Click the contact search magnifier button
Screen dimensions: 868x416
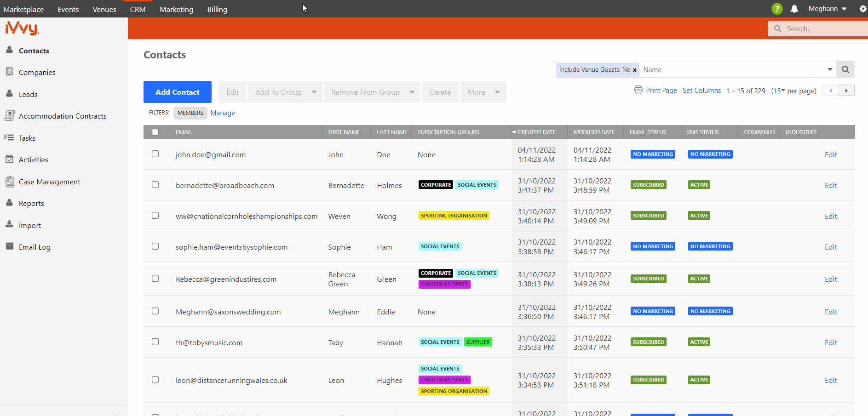(x=845, y=69)
